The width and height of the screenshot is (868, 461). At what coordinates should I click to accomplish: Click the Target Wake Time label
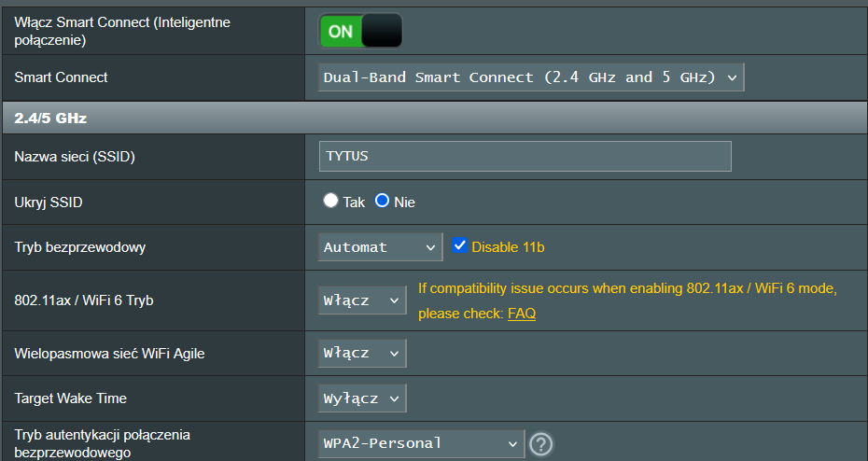click(x=71, y=398)
